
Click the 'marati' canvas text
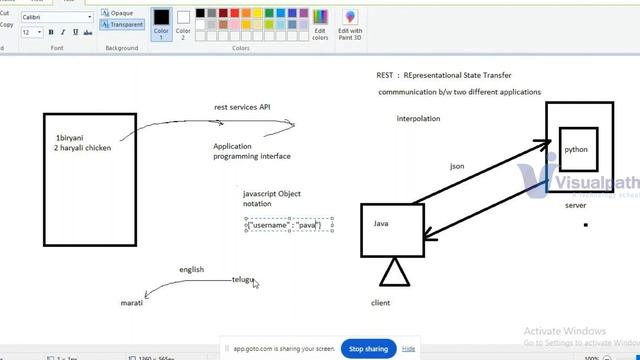tap(131, 303)
